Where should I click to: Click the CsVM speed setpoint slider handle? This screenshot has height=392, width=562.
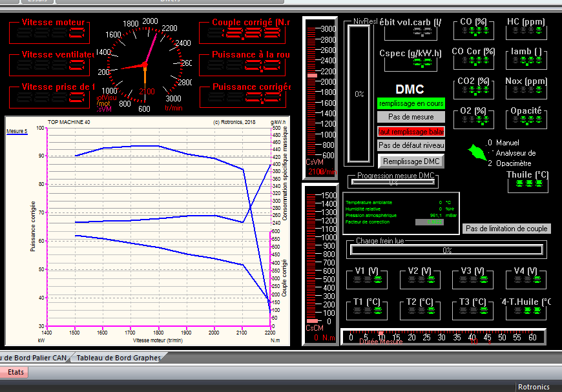coord(313,76)
